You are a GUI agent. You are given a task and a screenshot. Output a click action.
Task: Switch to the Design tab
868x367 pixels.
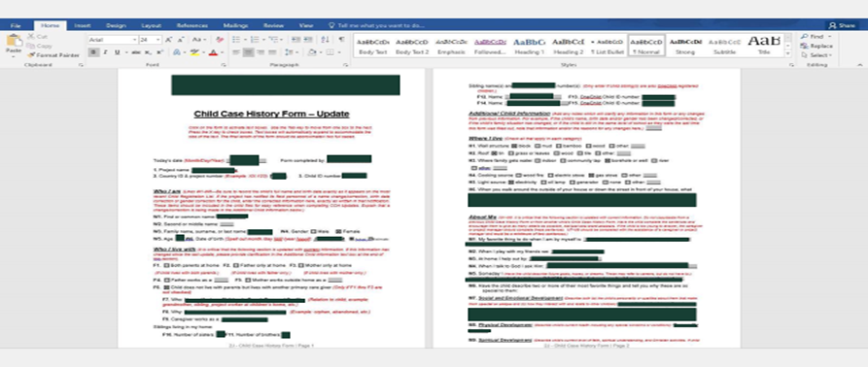tap(116, 25)
